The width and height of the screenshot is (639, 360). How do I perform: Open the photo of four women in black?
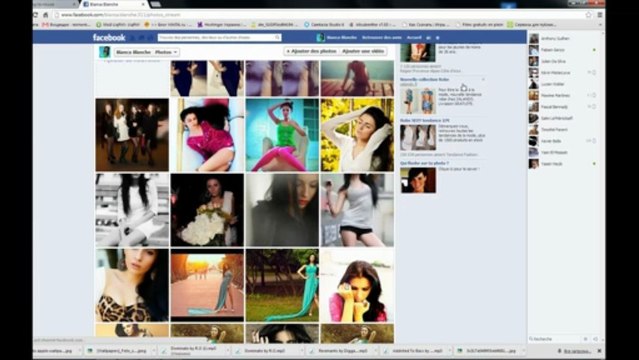point(132,135)
